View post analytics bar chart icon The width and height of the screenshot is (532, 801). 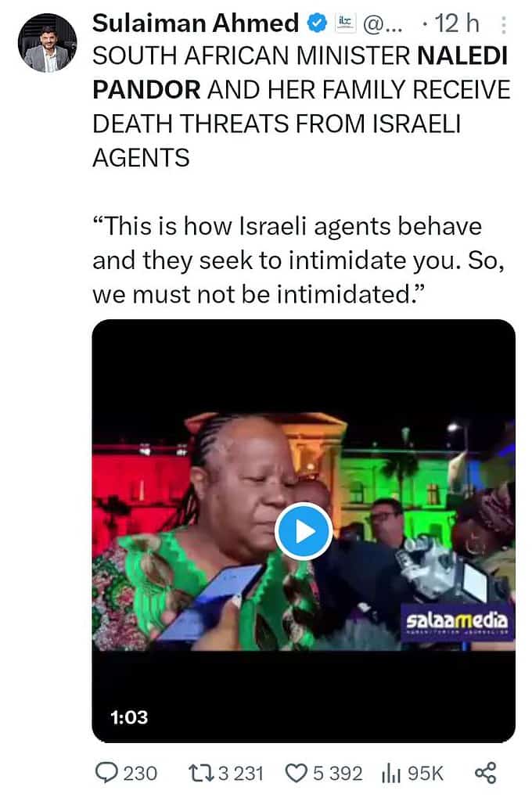[390, 773]
